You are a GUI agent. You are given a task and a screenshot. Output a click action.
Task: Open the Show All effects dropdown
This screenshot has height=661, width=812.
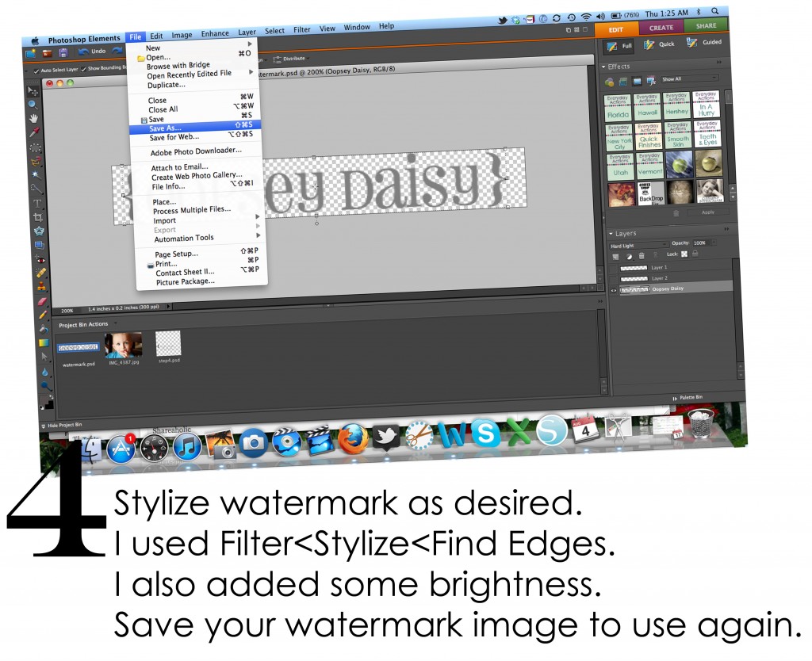tap(690, 78)
